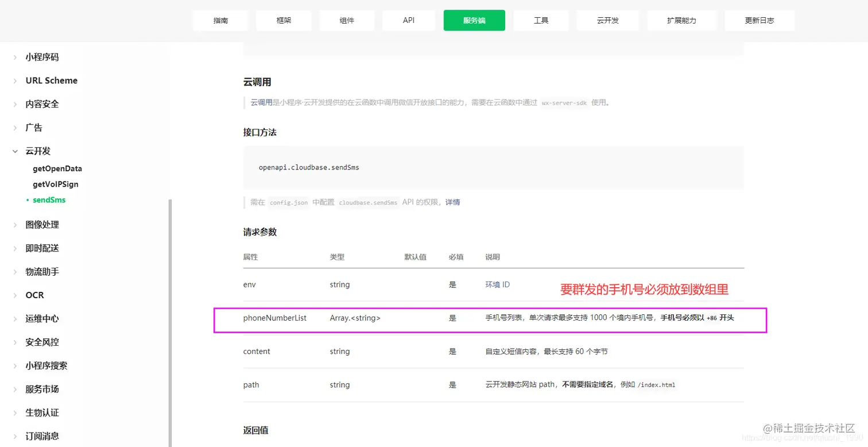
Task: Click the openapi.cloudbase.sendSms code text
Action: click(x=309, y=168)
